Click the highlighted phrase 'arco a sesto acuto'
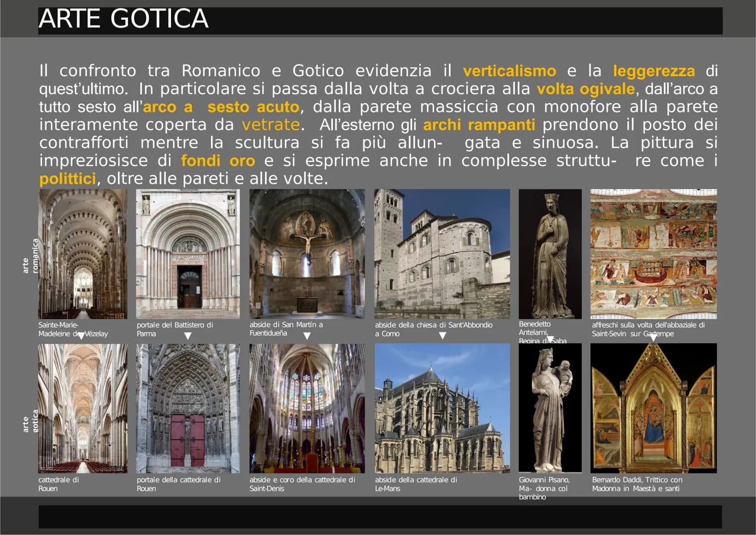Image resolution: width=756 pixels, height=535 pixels. [221, 107]
